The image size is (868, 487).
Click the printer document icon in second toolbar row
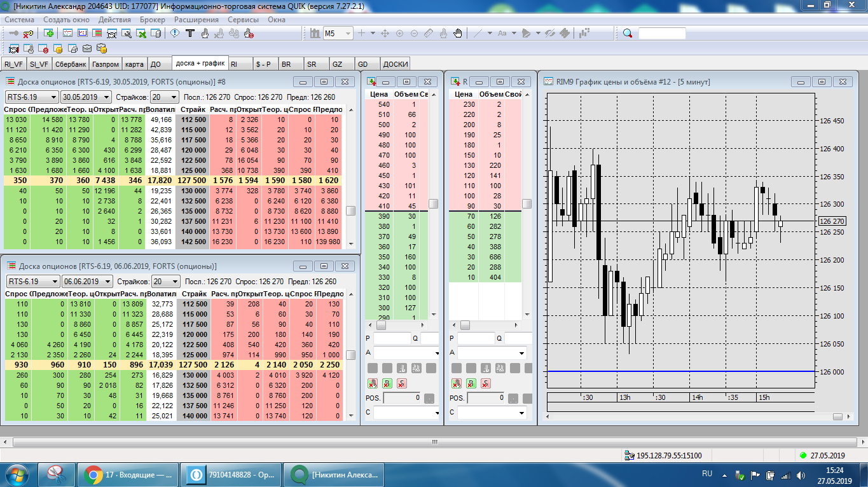[x=72, y=48]
